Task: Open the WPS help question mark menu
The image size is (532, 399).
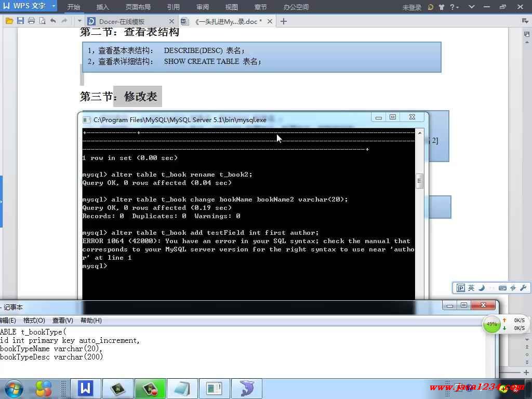Action: click(x=454, y=7)
